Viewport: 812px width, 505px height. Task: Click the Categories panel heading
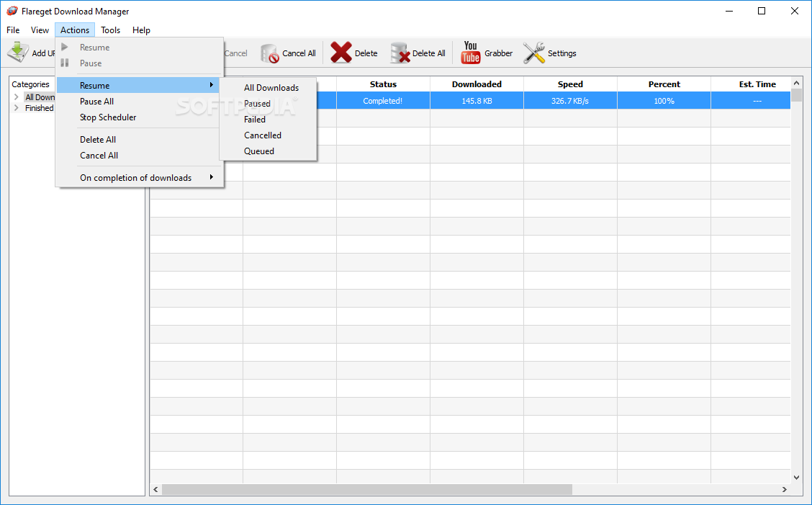click(30, 84)
